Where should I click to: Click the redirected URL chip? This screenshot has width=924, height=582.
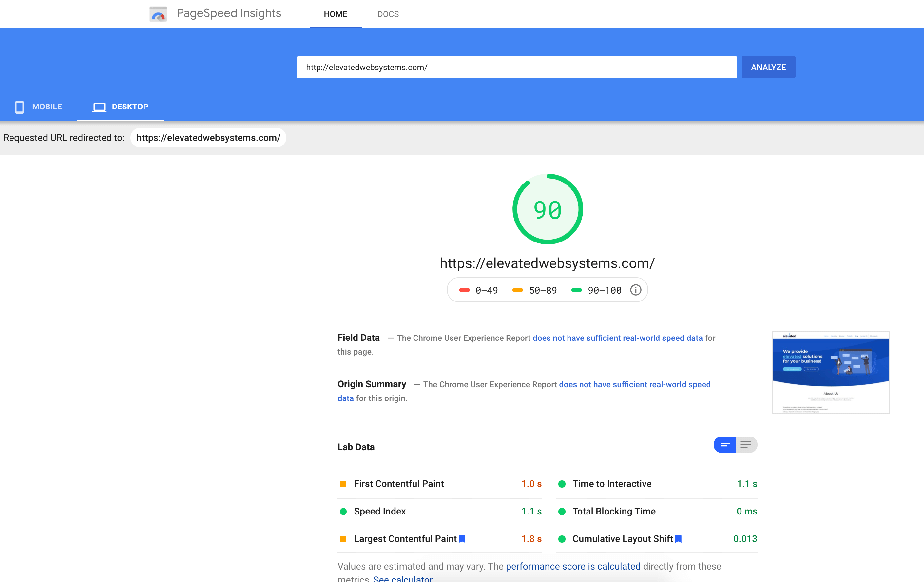[208, 138]
